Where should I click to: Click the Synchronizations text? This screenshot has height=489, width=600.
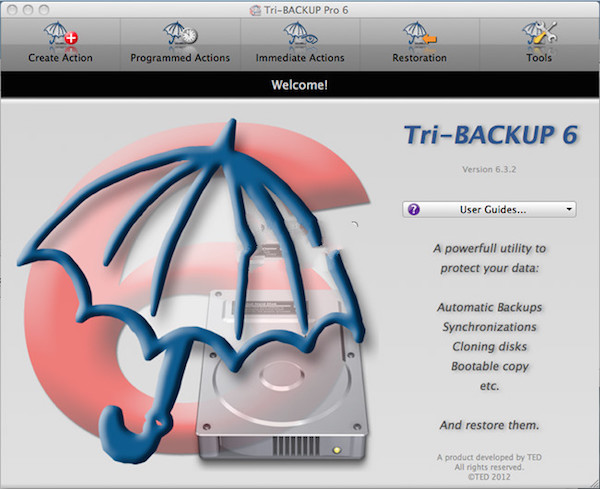(489, 327)
